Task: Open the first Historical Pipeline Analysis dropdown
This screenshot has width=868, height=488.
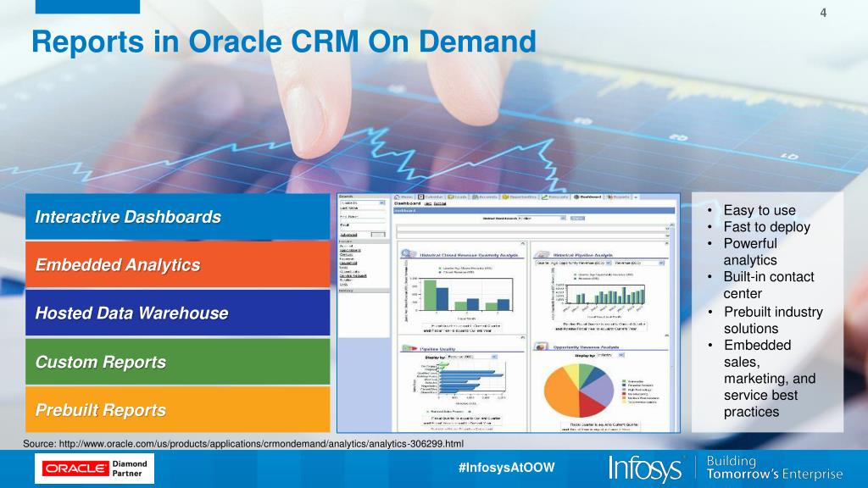Action: point(573,263)
